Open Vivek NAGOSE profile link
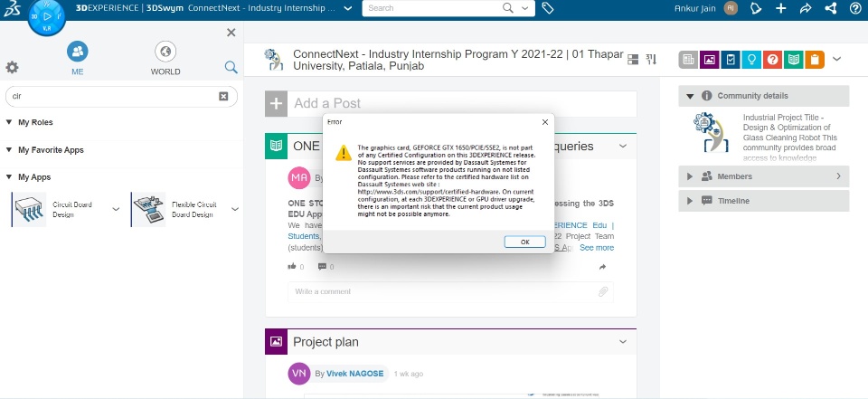This screenshot has width=868, height=399. click(x=353, y=373)
